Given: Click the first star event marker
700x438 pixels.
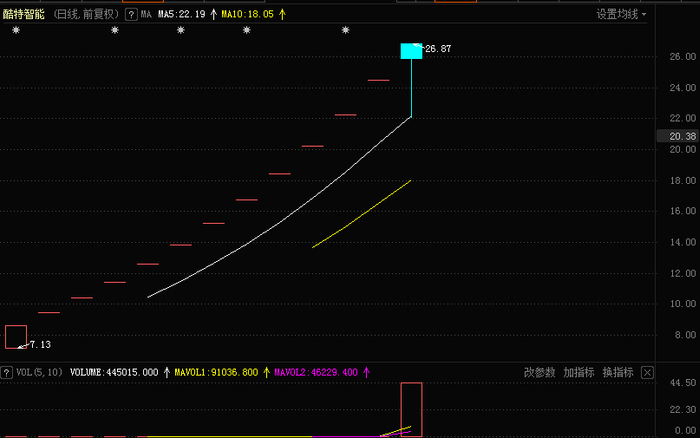Looking at the screenshot, I should 16,30.
